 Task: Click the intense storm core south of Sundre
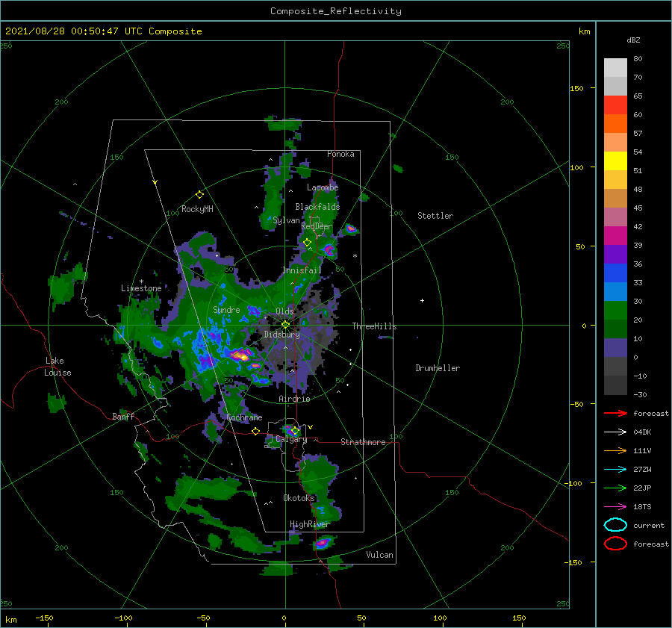[241, 355]
